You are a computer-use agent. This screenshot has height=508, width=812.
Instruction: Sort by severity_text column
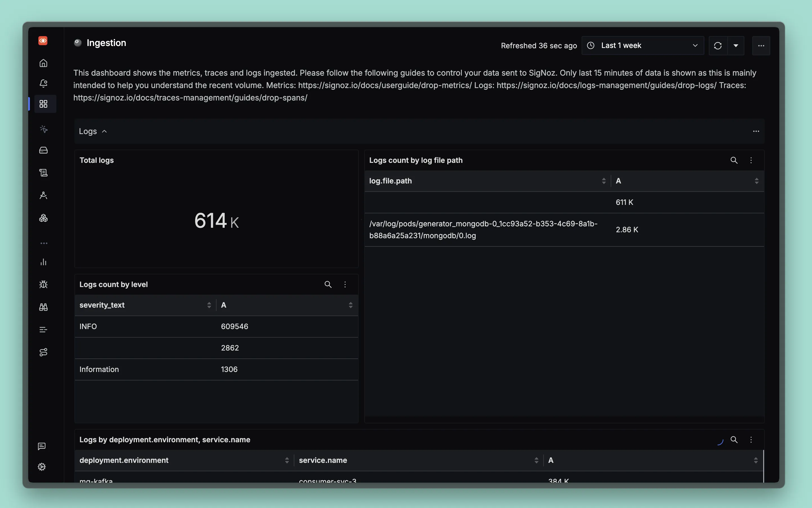point(209,305)
